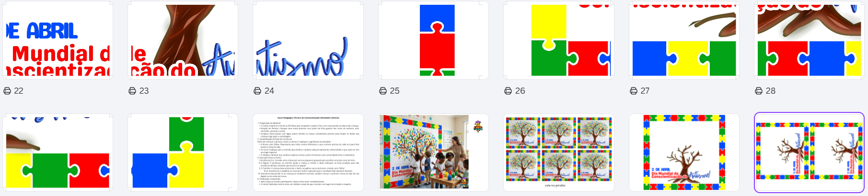Click the printer icon beside page 27
This screenshot has width=868, height=196.
point(634,91)
